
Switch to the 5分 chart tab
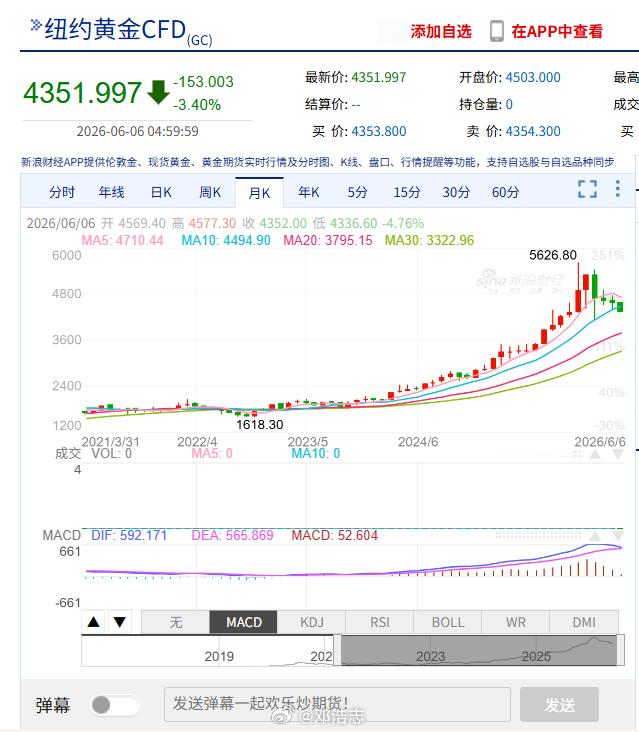coord(358,192)
